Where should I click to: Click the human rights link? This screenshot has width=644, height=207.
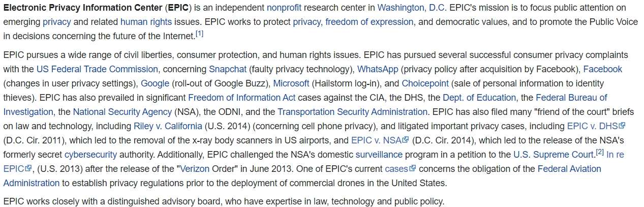point(145,22)
